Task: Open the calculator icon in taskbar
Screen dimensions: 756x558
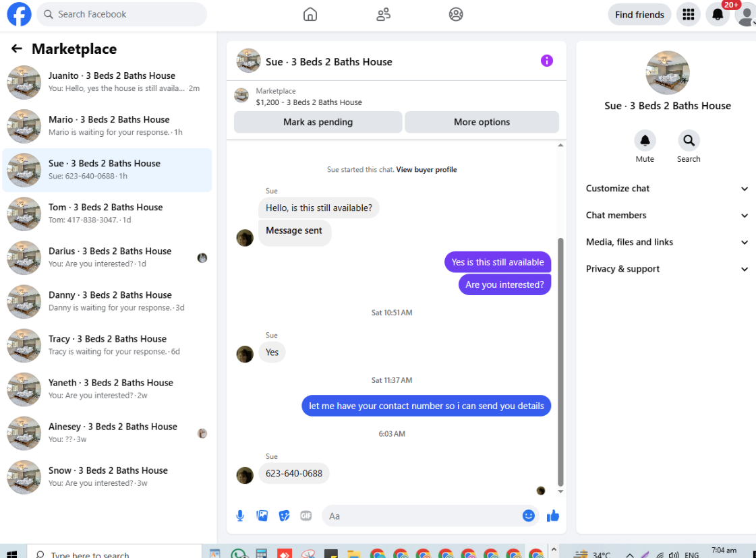Action: pyautogui.click(x=261, y=554)
